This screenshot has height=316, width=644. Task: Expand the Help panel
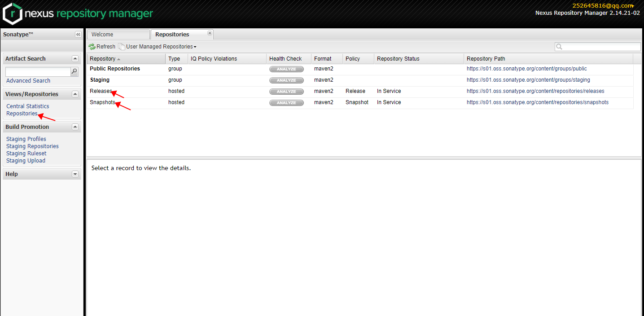pos(75,174)
